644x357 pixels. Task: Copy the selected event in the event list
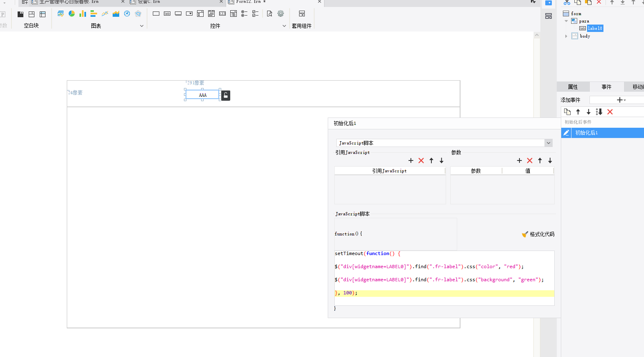pos(567,112)
